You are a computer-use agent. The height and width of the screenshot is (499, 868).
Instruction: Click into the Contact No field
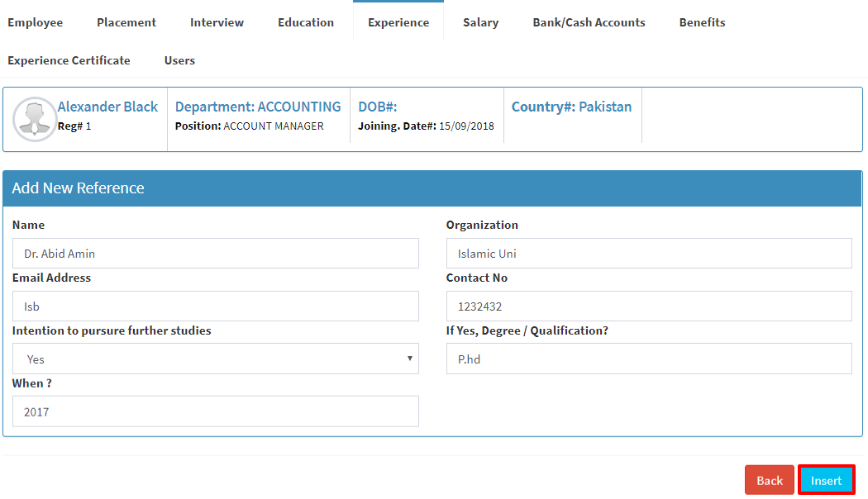[649, 306]
